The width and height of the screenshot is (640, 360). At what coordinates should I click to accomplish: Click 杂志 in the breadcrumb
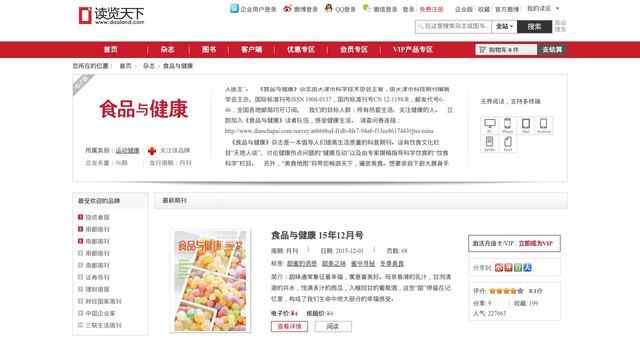pos(149,66)
